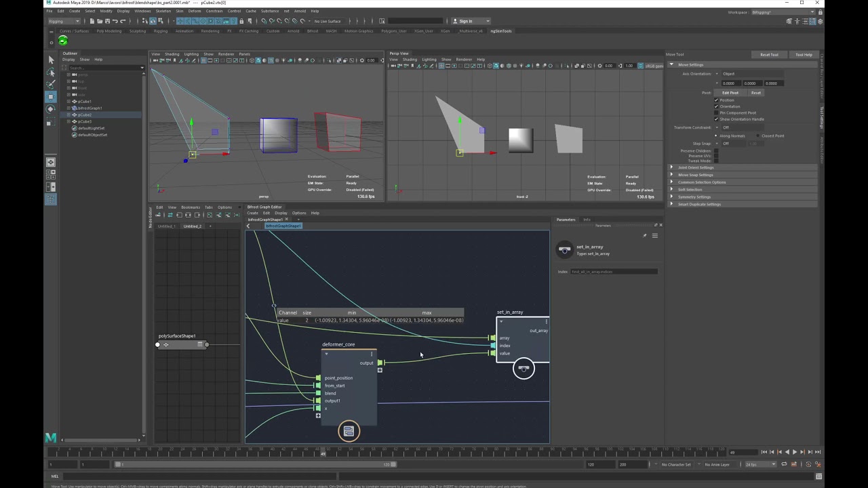
Task: Go to start of playback range
Action: click(764, 452)
